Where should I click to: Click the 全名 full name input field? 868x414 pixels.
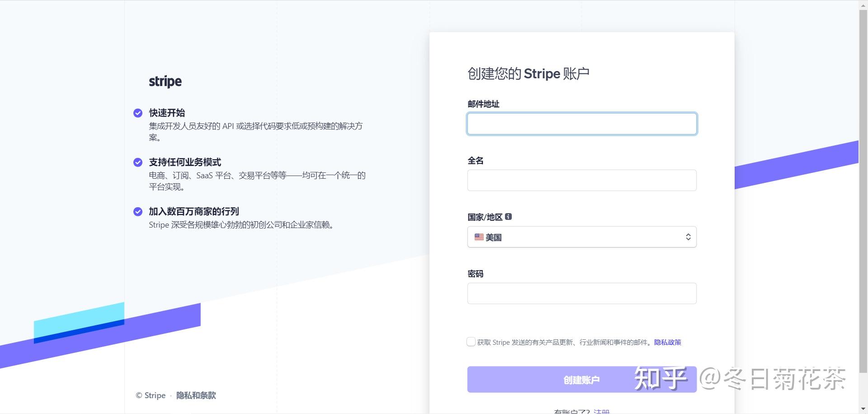(582, 180)
